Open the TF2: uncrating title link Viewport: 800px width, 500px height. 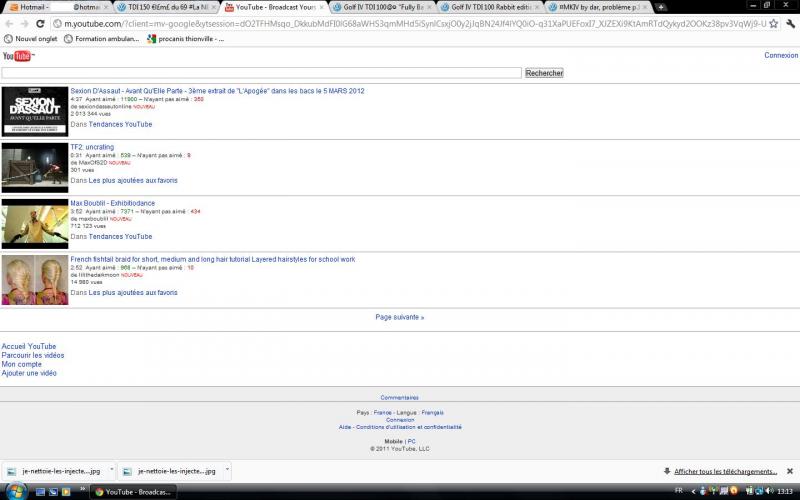pyautogui.click(x=92, y=147)
